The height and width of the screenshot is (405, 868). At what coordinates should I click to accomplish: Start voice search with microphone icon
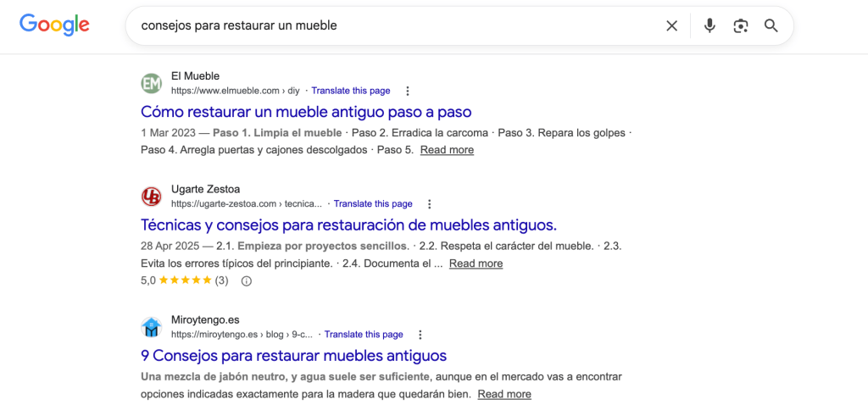709,26
